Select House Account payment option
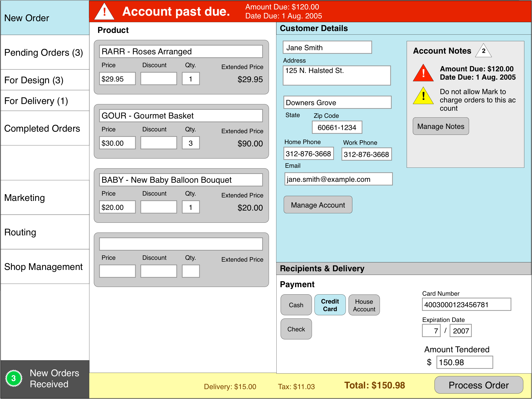 [364, 305]
